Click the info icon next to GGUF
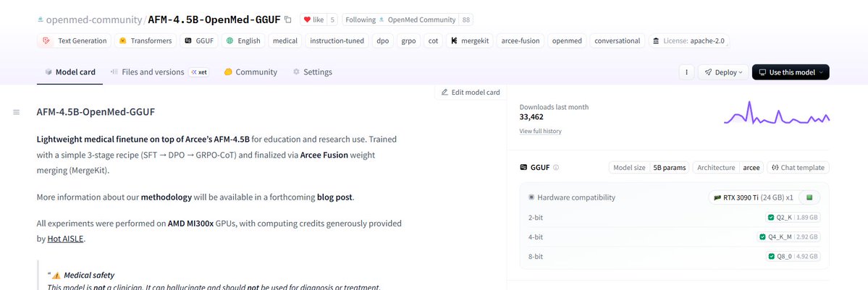The width and height of the screenshot is (868, 290). coord(556,168)
